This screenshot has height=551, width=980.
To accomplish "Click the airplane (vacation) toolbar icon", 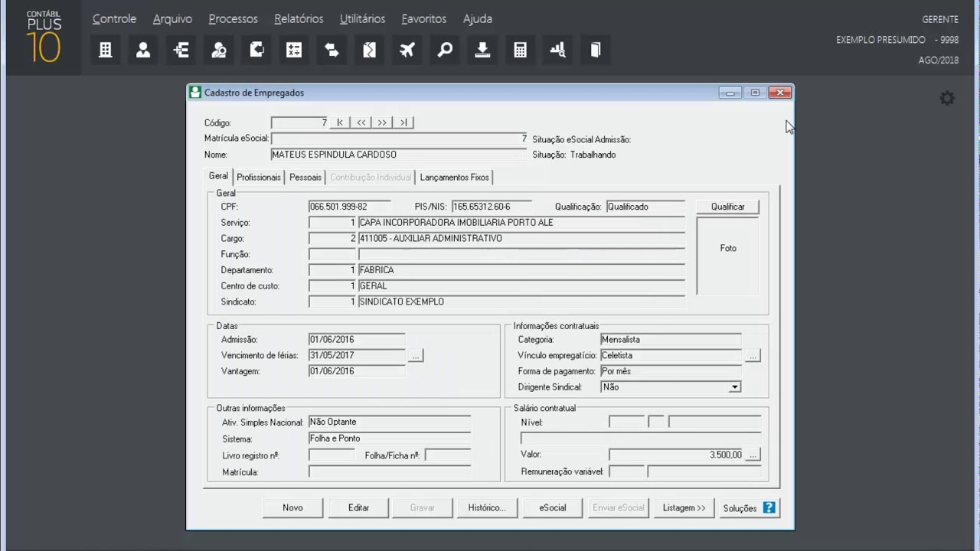I will tap(407, 50).
